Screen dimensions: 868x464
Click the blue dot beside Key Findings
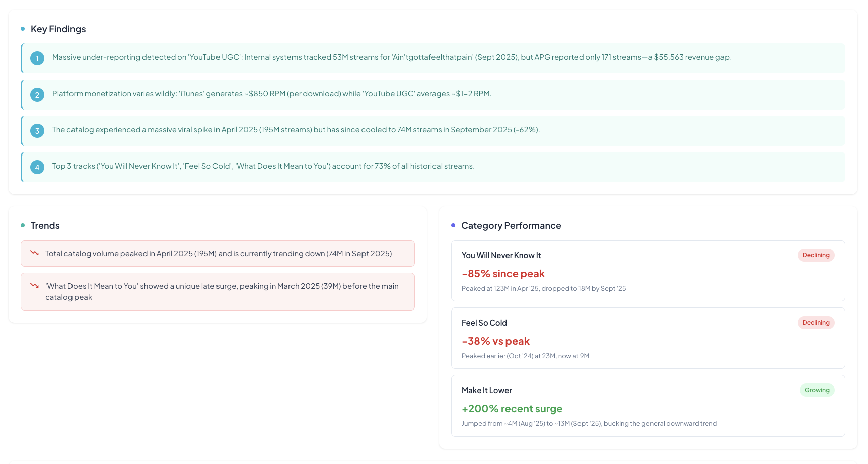coord(23,29)
